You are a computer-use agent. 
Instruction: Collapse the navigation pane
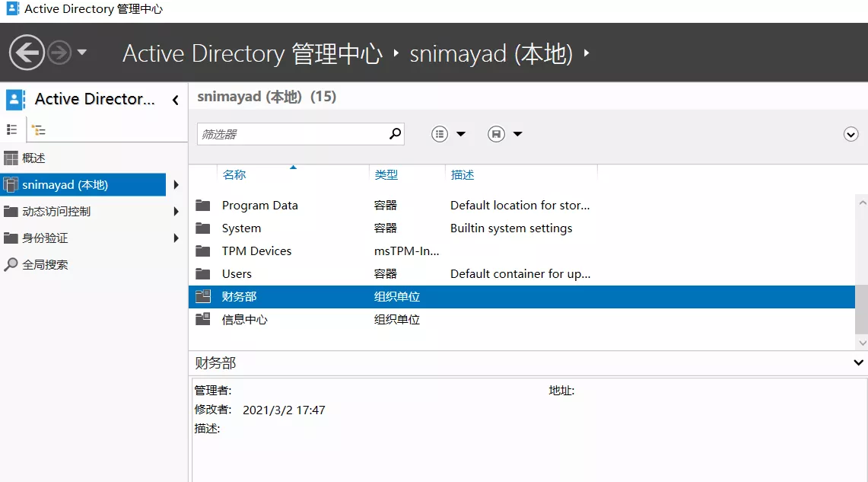click(x=176, y=100)
